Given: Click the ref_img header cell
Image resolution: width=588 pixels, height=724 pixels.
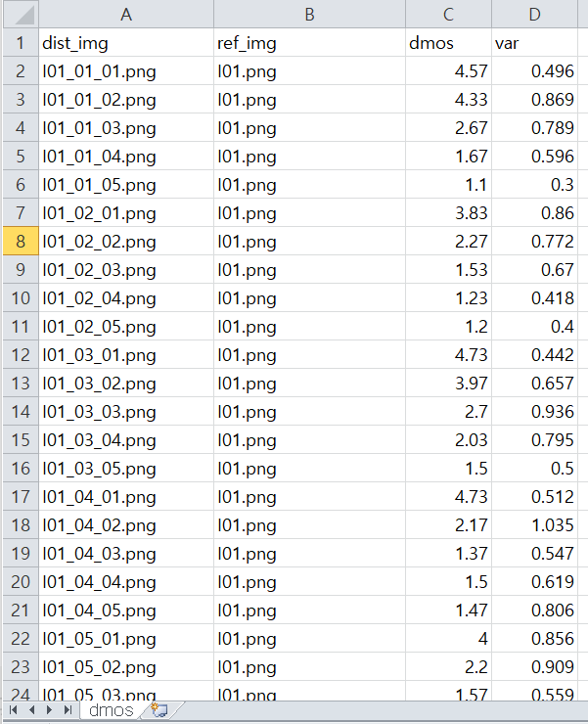Looking at the screenshot, I should tap(309, 42).
